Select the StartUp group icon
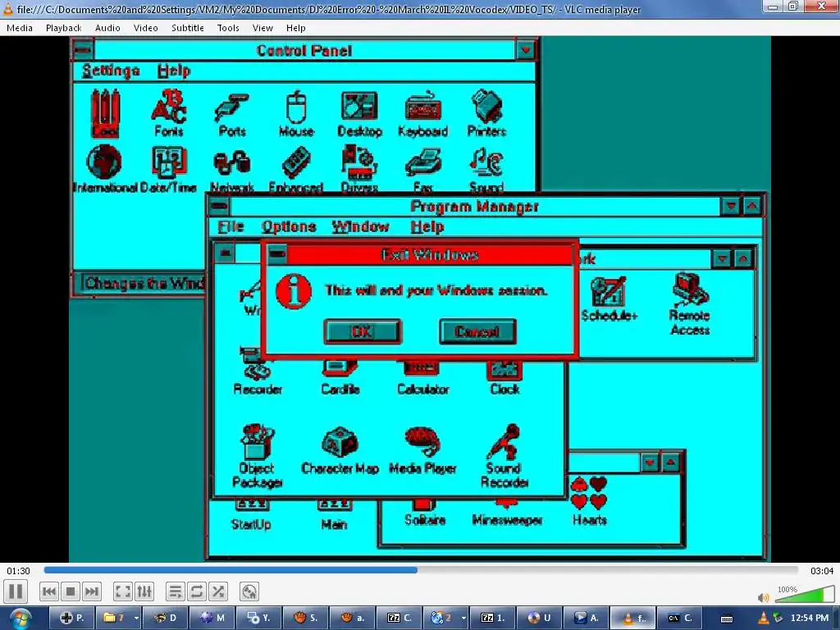 click(x=251, y=515)
